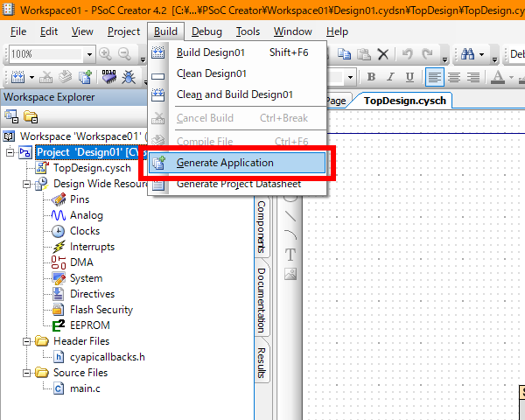Select the Text drawing tool
Screen dimensions: 525x420
pyautogui.click(x=290, y=255)
